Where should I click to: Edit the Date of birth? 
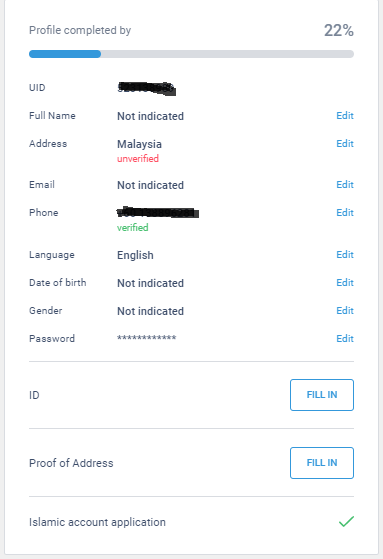coord(345,282)
